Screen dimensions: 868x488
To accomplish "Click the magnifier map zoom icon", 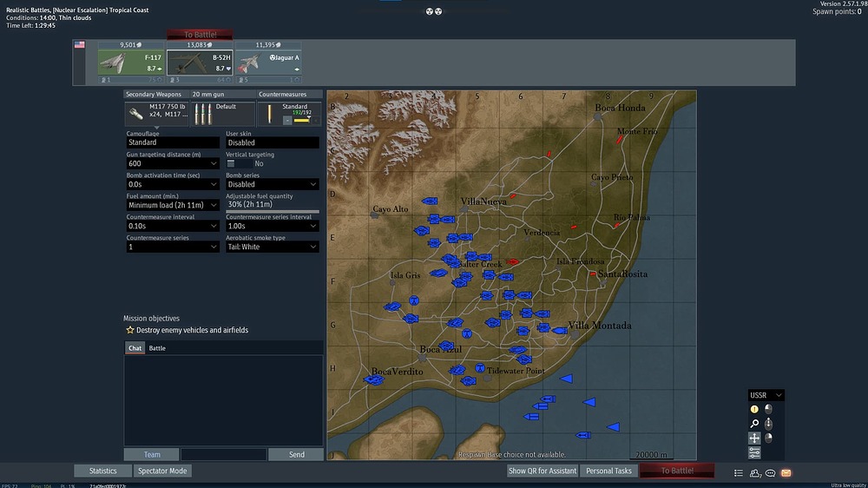I will 754,424.
